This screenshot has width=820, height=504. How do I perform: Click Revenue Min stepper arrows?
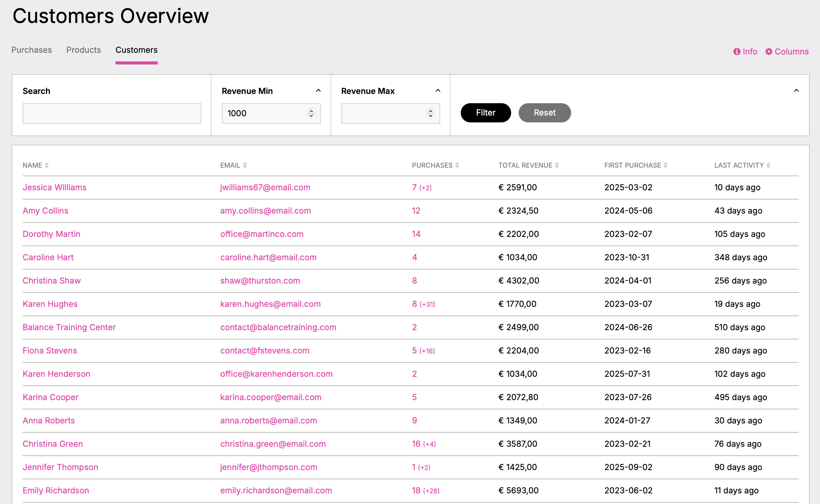[x=311, y=113]
